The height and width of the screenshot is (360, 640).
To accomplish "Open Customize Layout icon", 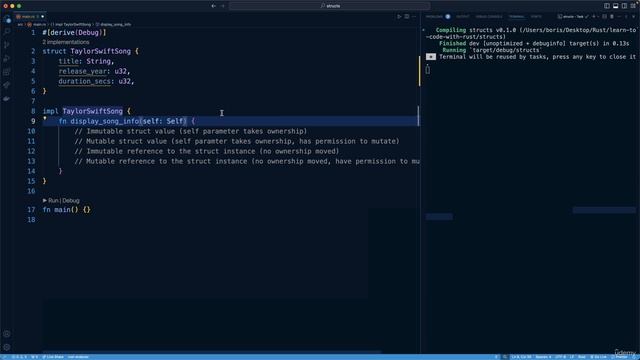I will (x=633, y=6).
